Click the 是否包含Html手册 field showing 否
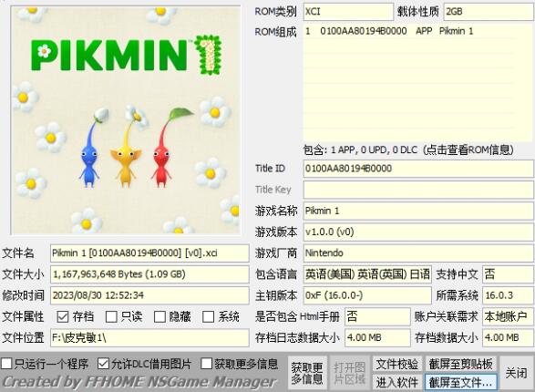 coord(377,316)
